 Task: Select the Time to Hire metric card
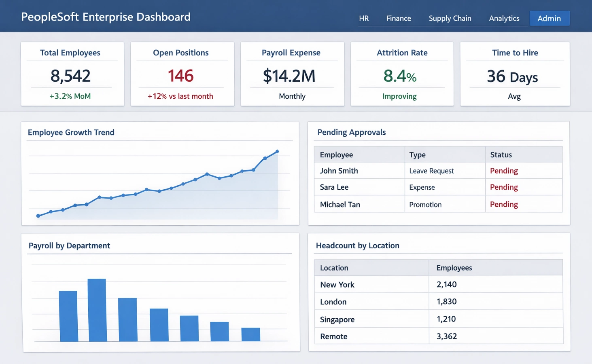[514, 74]
